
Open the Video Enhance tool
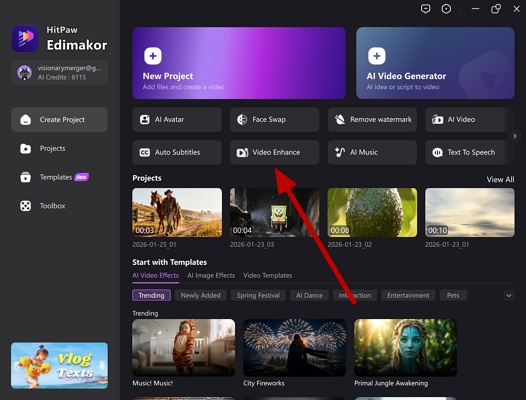coord(274,152)
